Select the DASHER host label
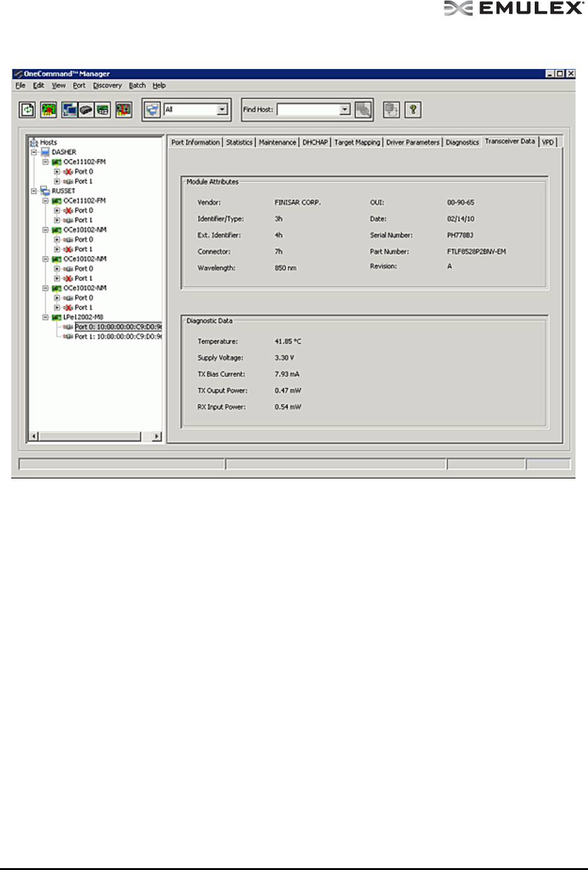Image resolution: width=588 pixels, height=870 pixels. (x=64, y=152)
